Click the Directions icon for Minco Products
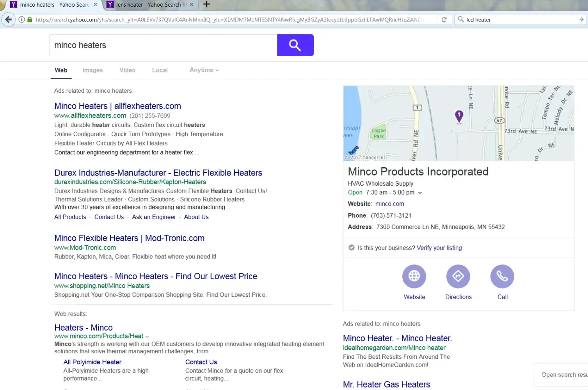 (x=458, y=276)
